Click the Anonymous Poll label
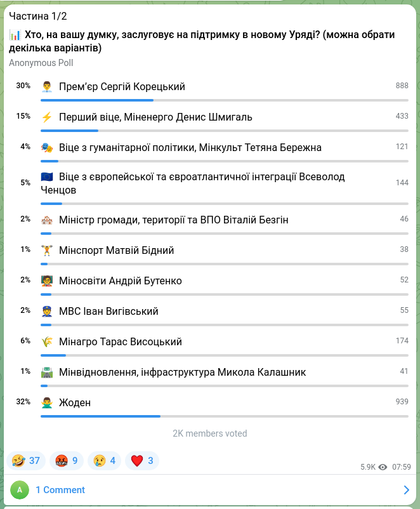The height and width of the screenshot is (509, 420). pyautogui.click(x=41, y=63)
